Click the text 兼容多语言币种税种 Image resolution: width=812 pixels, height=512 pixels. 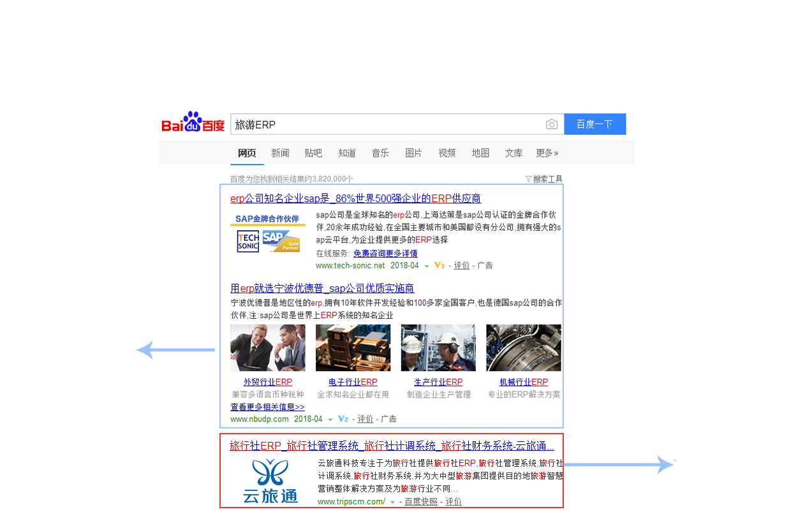268,395
